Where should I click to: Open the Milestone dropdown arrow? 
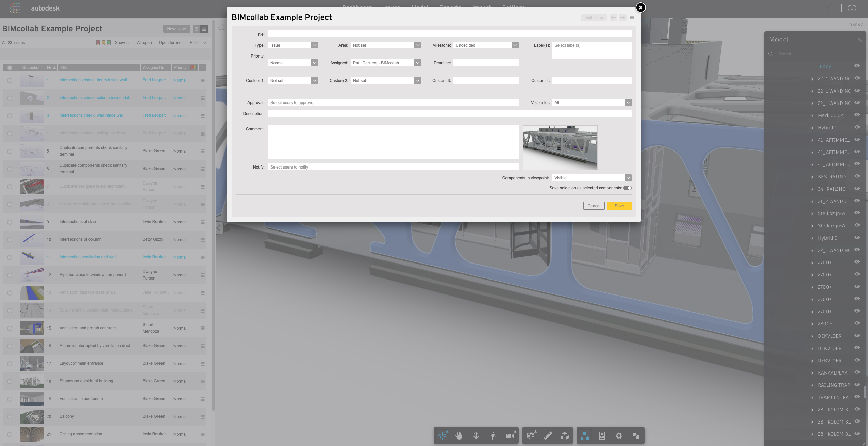(x=515, y=45)
